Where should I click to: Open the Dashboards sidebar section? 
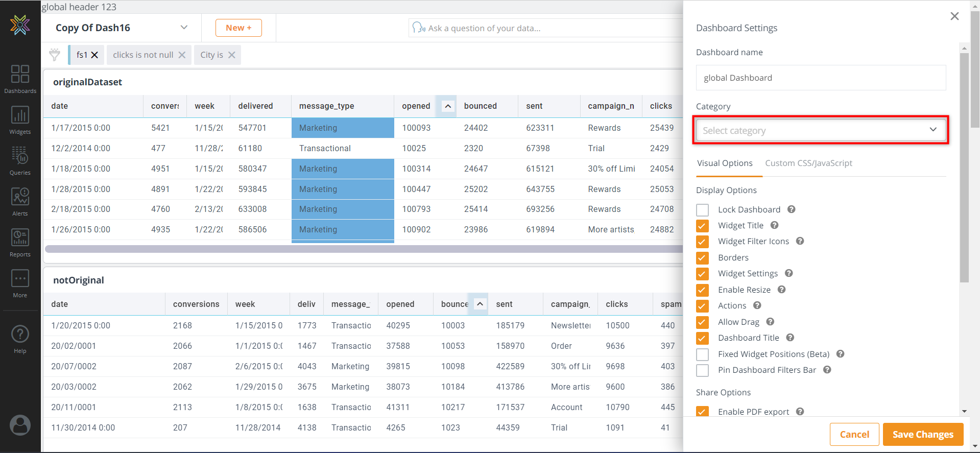[20, 79]
